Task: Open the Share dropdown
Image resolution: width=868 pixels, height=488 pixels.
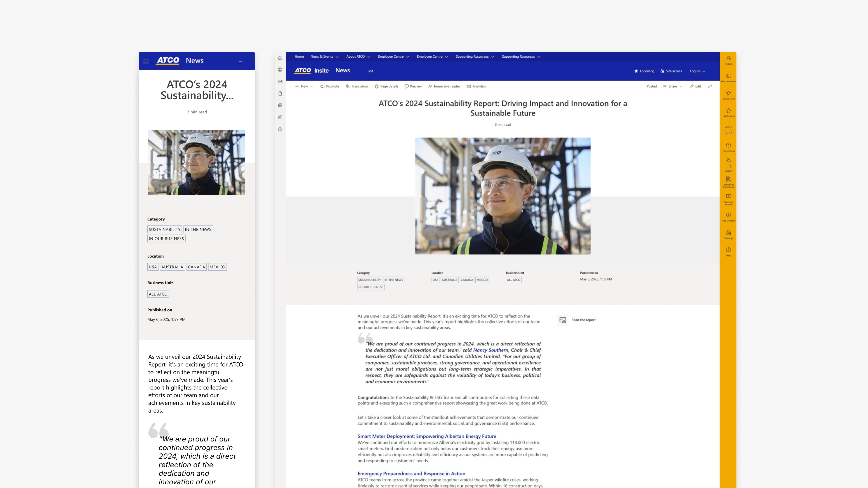Action: [x=672, y=87]
